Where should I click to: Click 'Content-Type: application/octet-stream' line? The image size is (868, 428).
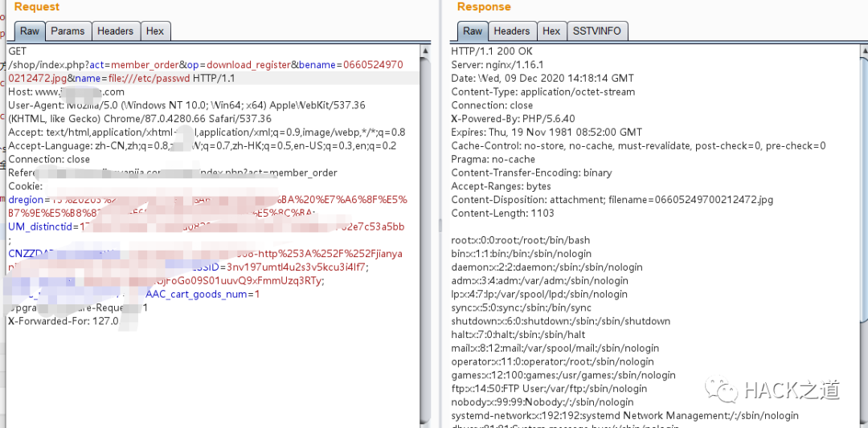[x=543, y=92]
